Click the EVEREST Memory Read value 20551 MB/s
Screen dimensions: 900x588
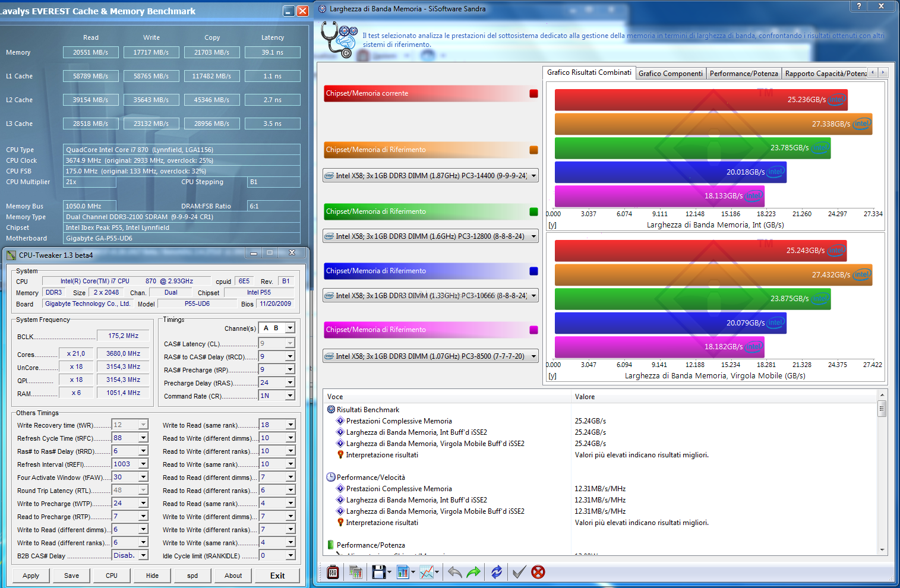click(91, 52)
